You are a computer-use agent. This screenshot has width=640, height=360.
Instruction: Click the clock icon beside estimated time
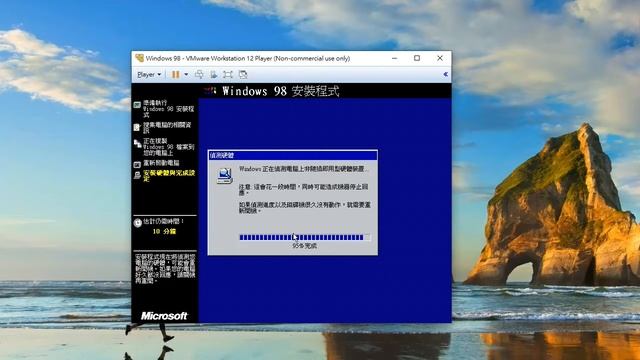[x=138, y=222]
